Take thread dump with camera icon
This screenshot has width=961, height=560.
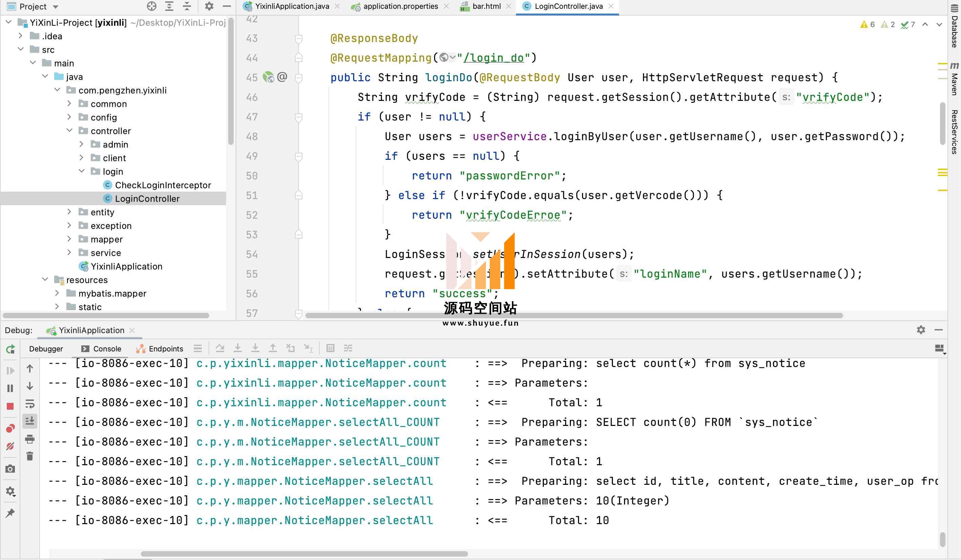coord(10,469)
